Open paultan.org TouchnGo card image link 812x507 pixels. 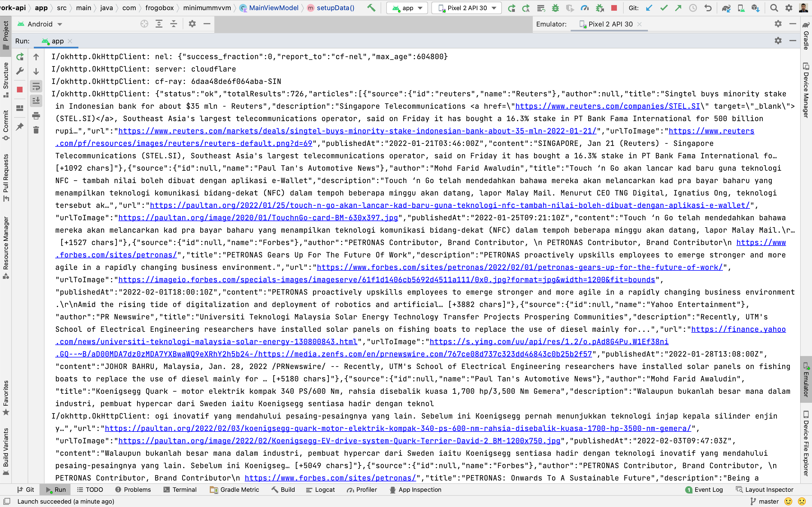pyautogui.click(x=258, y=218)
